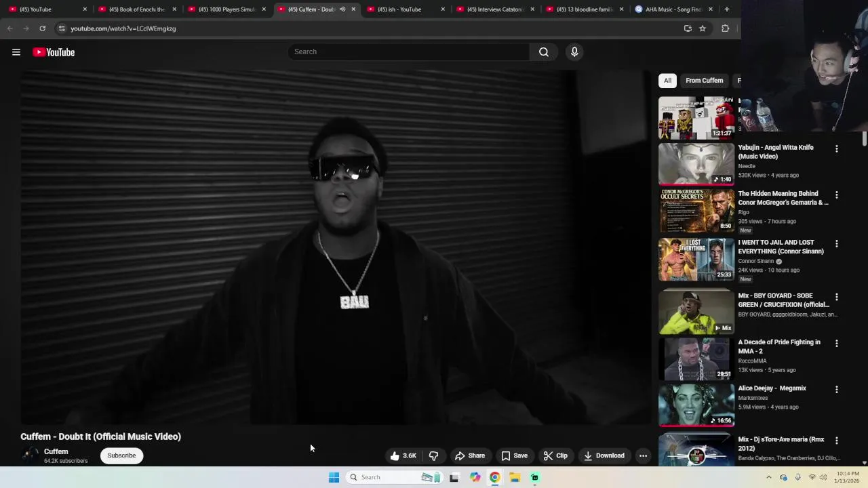Open options for Conor McGregor Gematria video
This screenshot has width=868, height=488.
pyautogui.click(x=836, y=195)
